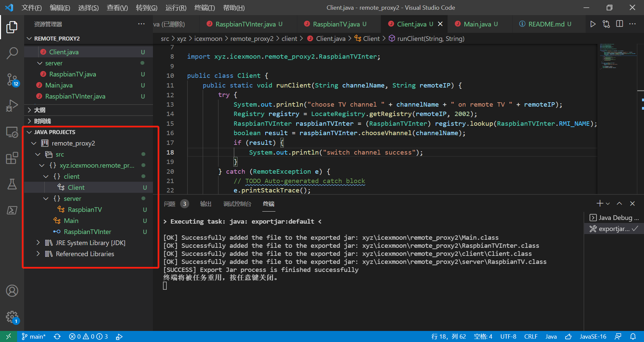Viewport: 644px width, 342px height.
Task: Expand Referenced Libraries node
Action: 38,254
